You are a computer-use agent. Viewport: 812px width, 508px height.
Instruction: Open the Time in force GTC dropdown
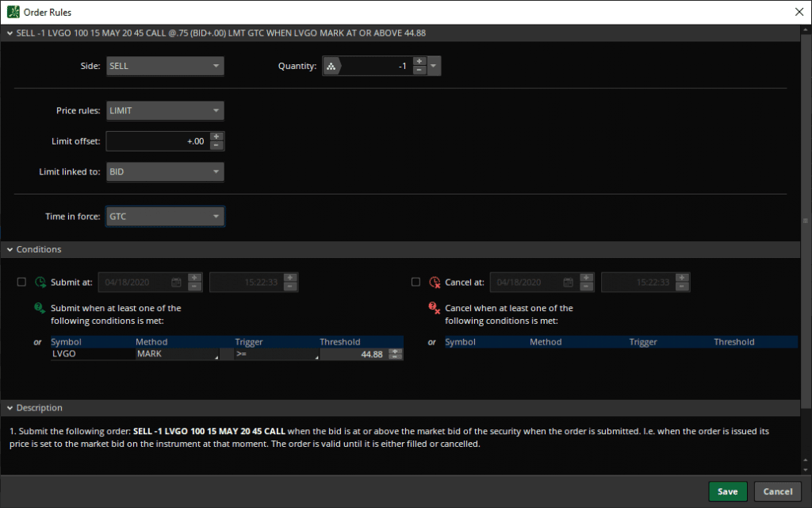pyautogui.click(x=165, y=217)
